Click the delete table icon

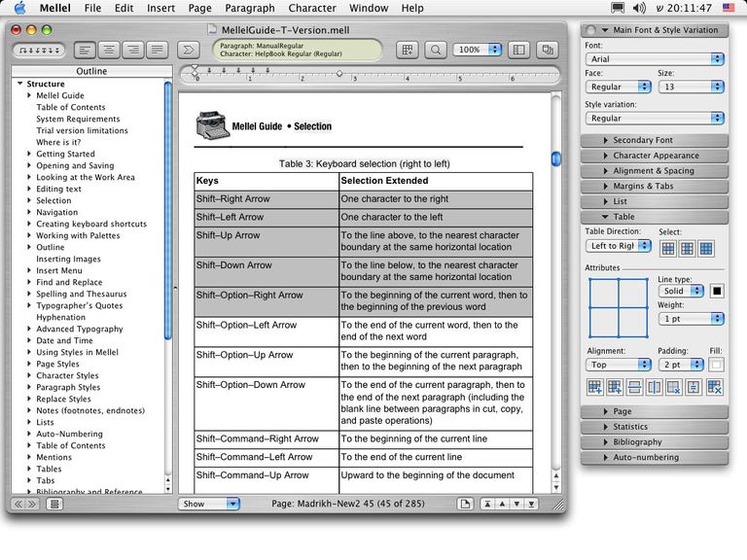point(714,387)
